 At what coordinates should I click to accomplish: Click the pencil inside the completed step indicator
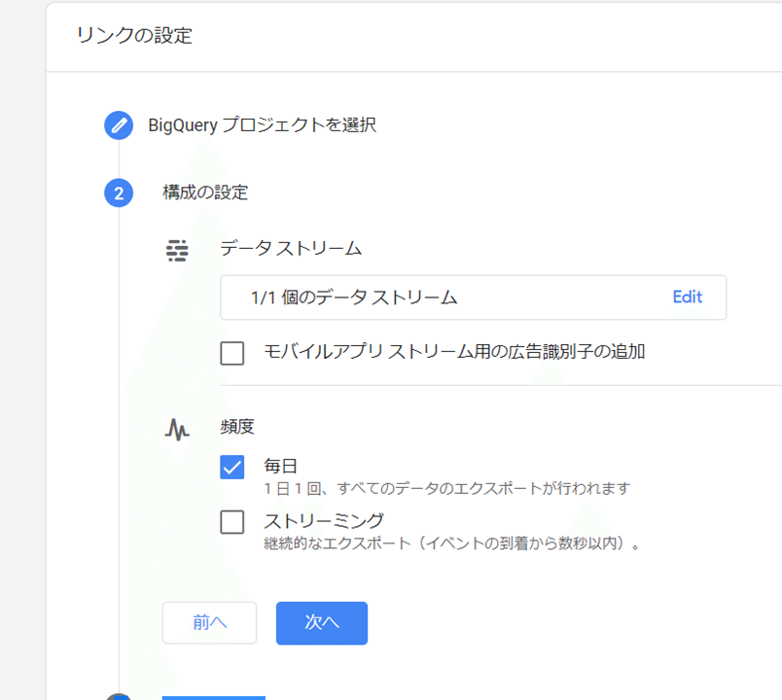pos(118,125)
